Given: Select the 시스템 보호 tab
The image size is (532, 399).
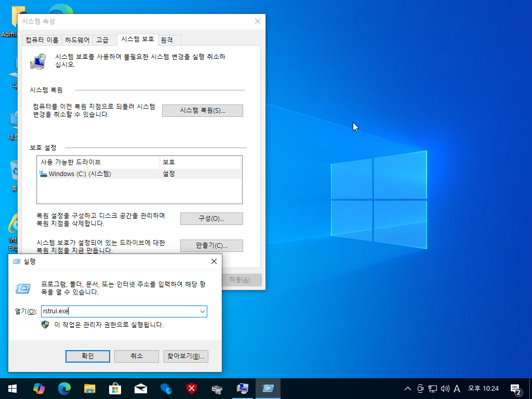Looking at the screenshot, I should 137,39.
